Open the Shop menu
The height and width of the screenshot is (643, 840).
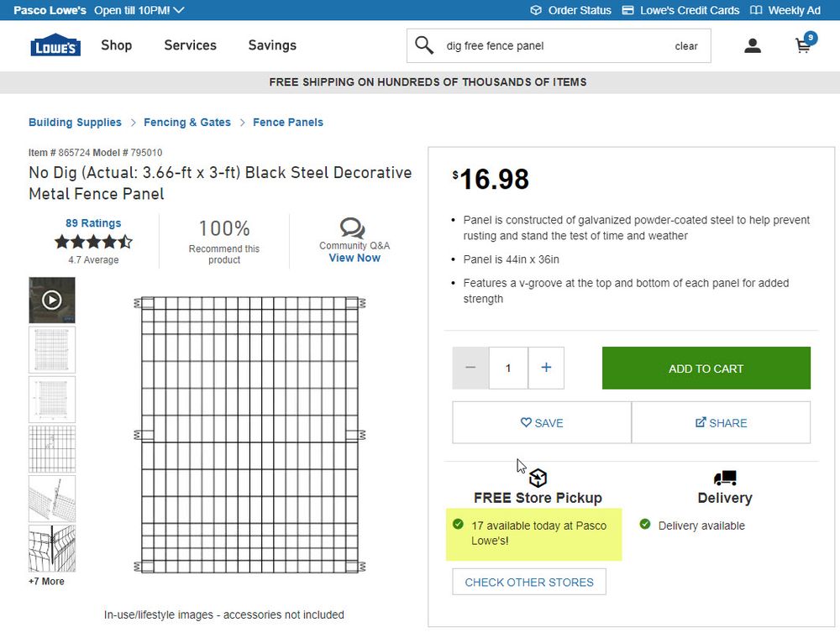[116, 45]
